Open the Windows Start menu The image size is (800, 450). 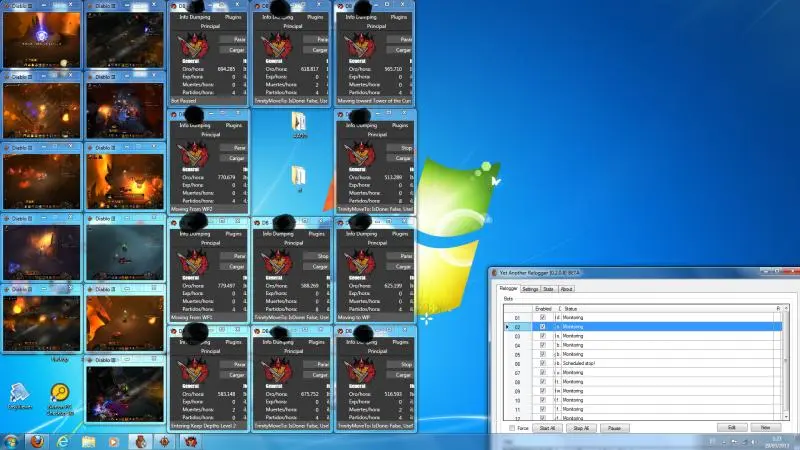point(11,441)
